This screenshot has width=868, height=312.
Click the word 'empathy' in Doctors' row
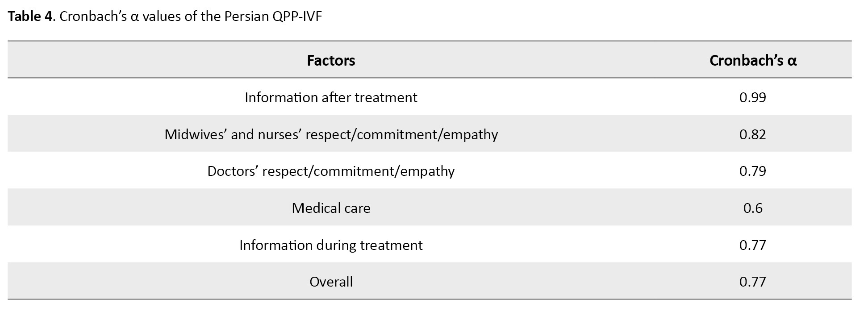coord(427,171)
